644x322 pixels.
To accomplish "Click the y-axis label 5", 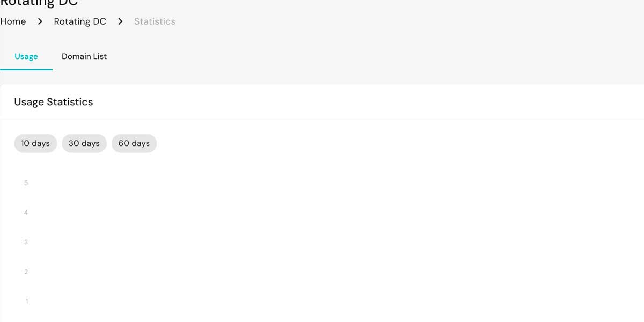I will click(x=26, y=183).
